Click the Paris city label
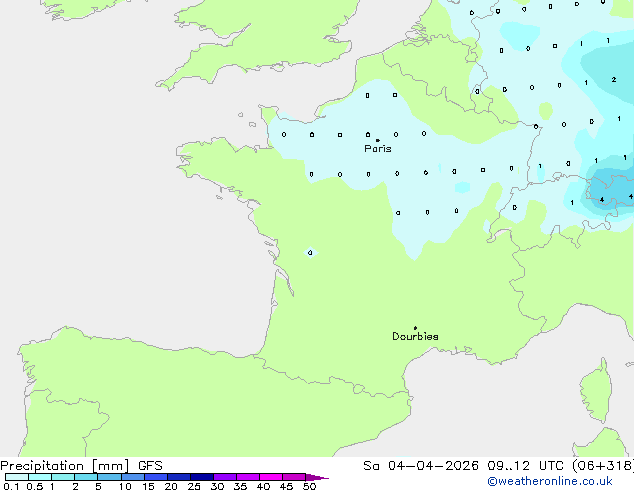Screen dimensions: 634x490 (x=378, y=149)
